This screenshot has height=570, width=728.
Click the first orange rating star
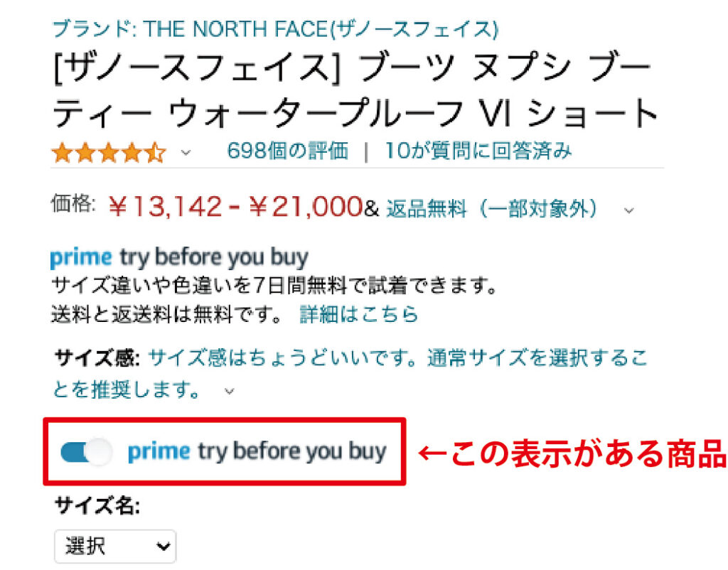pyautogui.click(x=63, y=153)
